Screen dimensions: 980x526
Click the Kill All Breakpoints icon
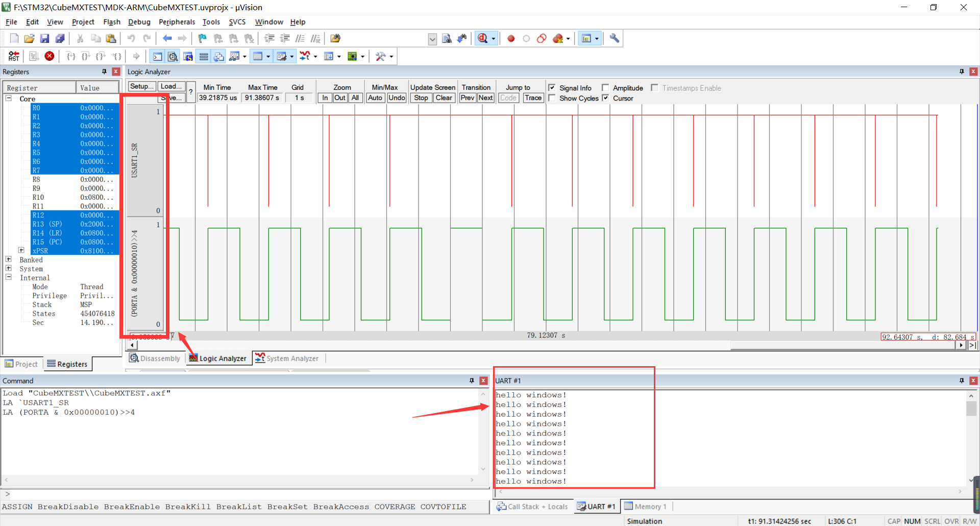click(x=557, y=38)
